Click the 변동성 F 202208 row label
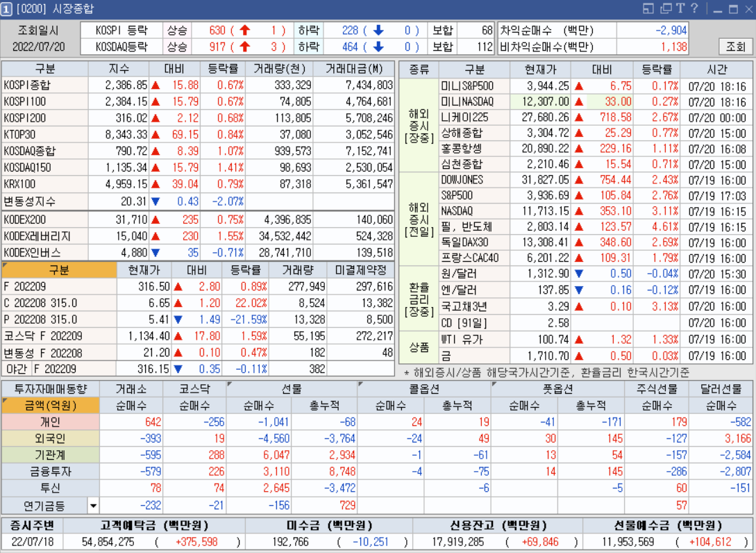The width and height of the screenshot is (756, 553). [59, 353]
